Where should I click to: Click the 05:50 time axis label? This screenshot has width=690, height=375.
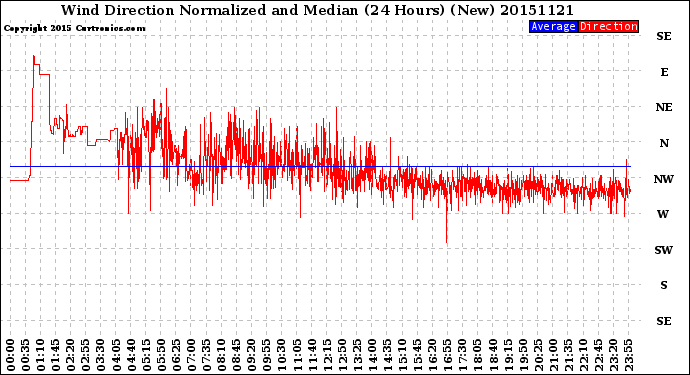(161, 355)
